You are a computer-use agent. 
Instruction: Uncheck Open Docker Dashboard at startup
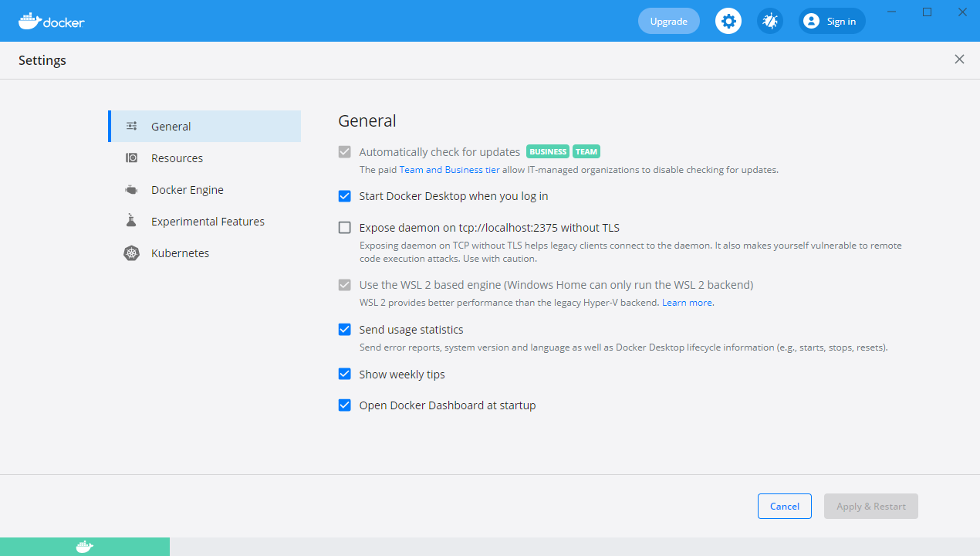click(x=345, y=405)
